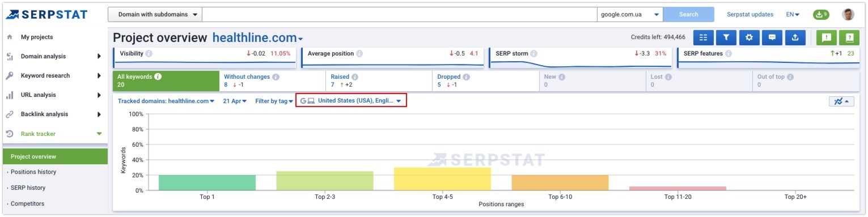Open the google.com.ua search engine dropdown
868x217 pixels.
tap(630, 15)
